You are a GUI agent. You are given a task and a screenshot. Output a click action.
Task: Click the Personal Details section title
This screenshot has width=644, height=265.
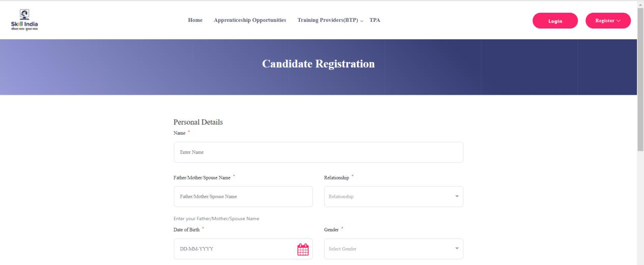[198, 122]
